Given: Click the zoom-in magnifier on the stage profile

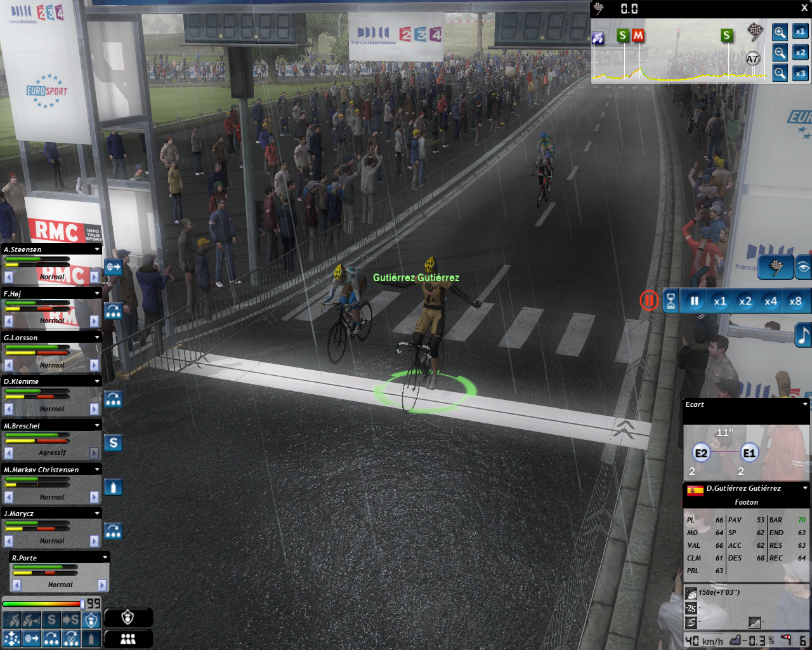Looking at the screenshot, I should [x=780, y=32].
